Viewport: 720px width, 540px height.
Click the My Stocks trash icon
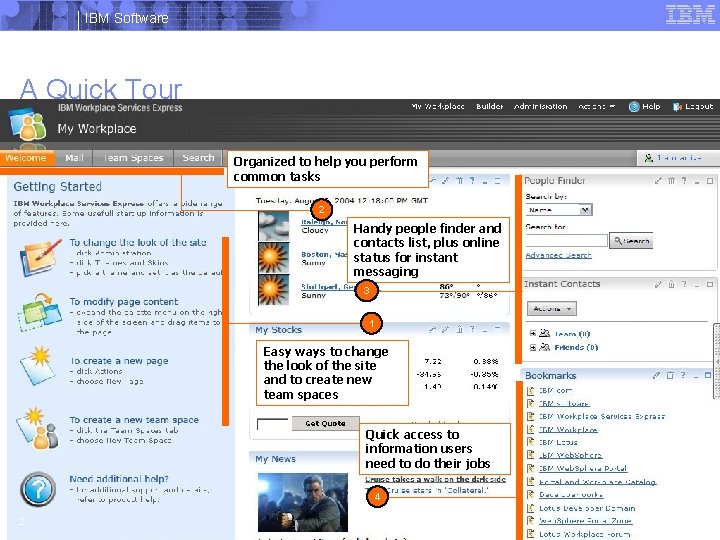[x=459, y=329]
